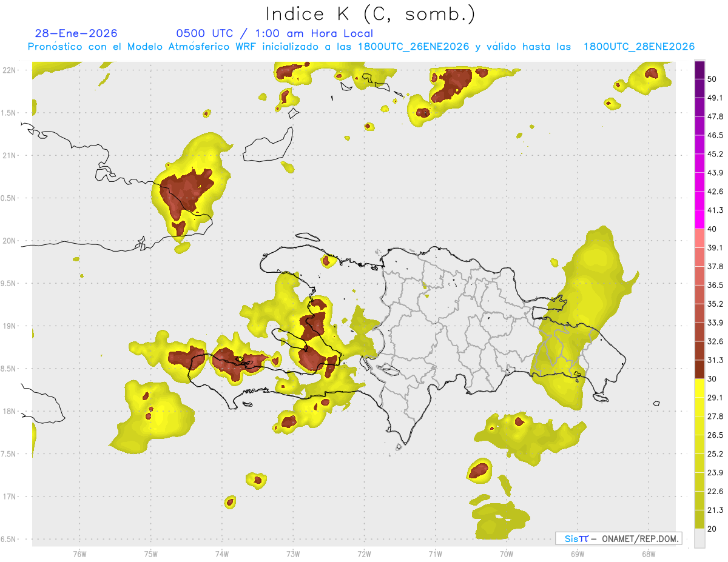This screenshot has width=728, height=562.
Task: Pick the magenta swatch between 40 and 41.3
Action: click(699, 220)
